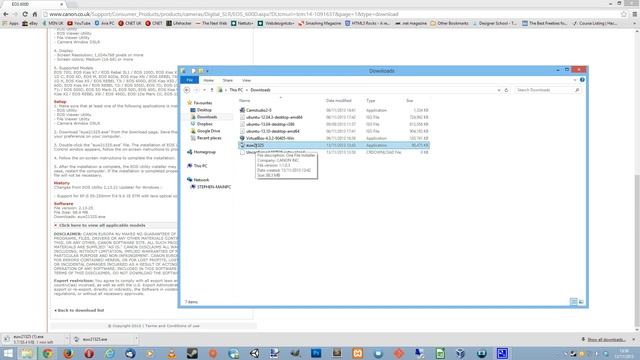Open the Smashing Magazine bookmark
640x360 pixels.
pos(320,23)
